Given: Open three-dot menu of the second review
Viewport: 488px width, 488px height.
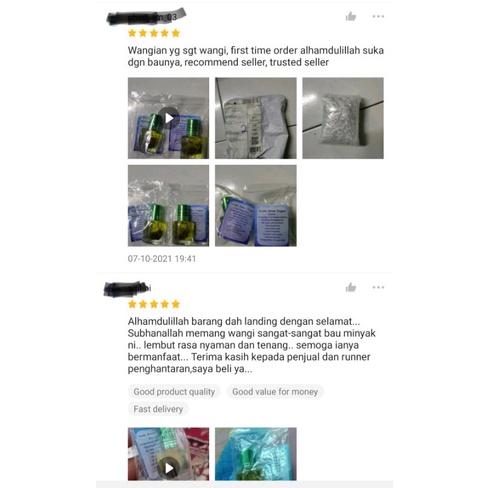Looking at the screenshot, I should pyautogui.click(x=378, y=287).
